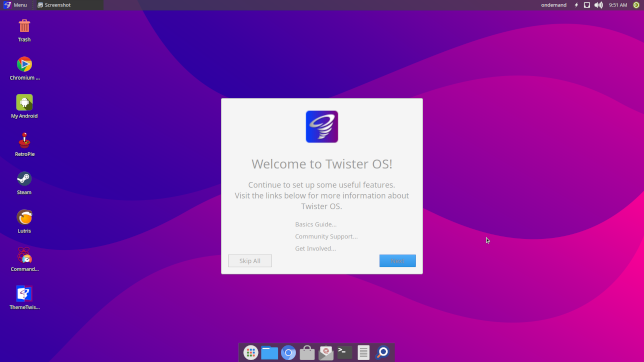Click the Skip All button
Screen dimensions: 644x362
250,261
